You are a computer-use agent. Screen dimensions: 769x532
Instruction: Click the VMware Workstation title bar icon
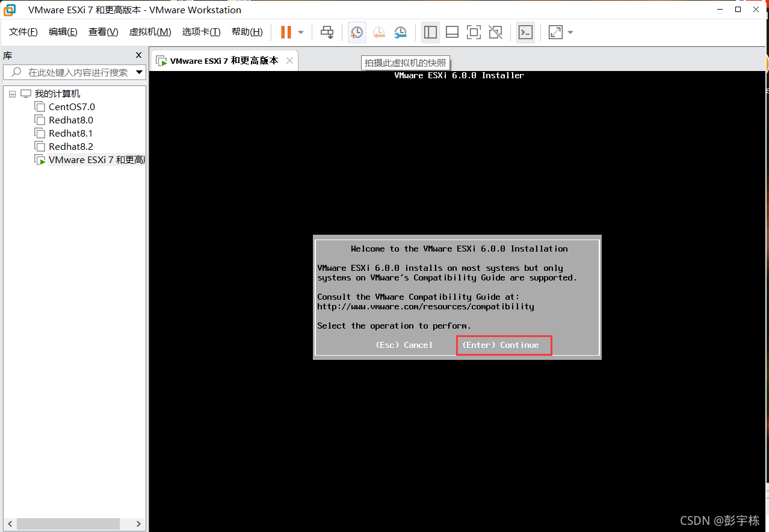pyautogui.click(x=10, y=10)
